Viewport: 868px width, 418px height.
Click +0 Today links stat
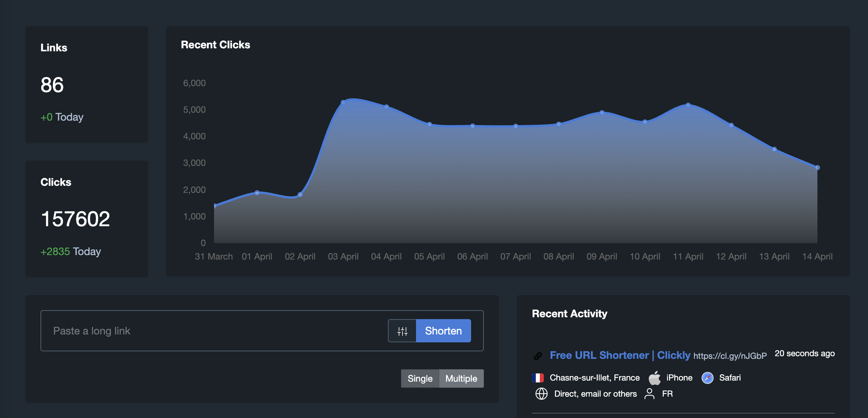point(62,117)
